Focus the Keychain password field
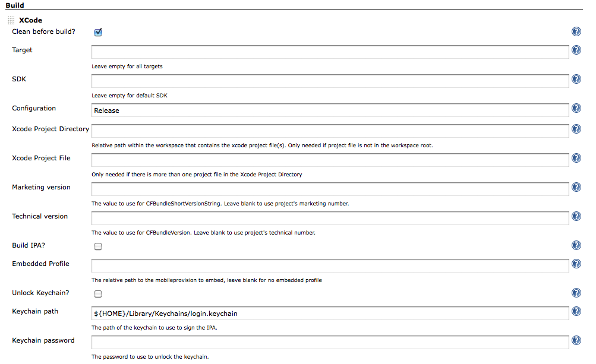596x364 pixels. pyautogui.click(x=330, y=342)
